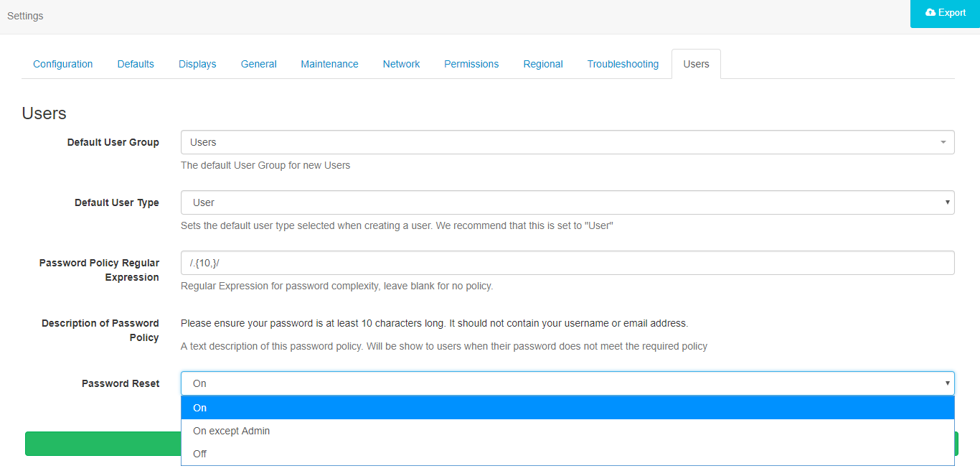Switch to the Network tab

coord(401,64)
